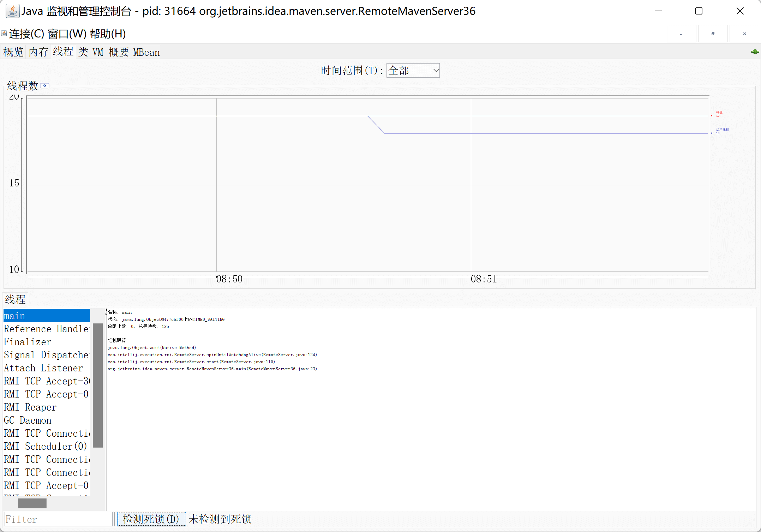Viewport: 761px width, 532px height.
Task: Open the 连接(C) menu
Action: click(27, 34)
